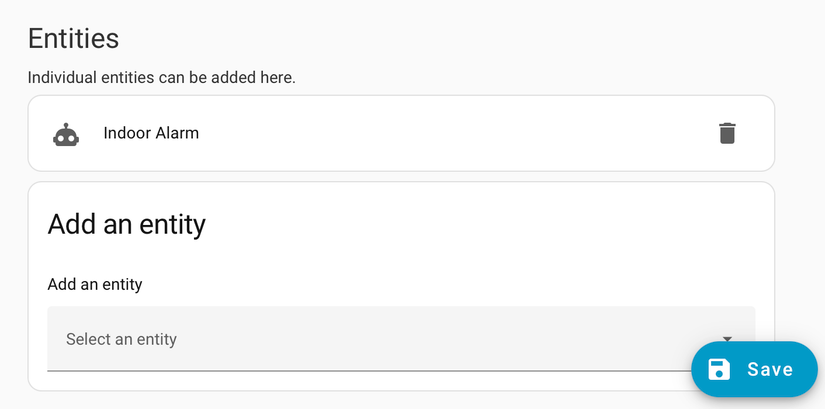Click the Save label text
The image size is (825, 409).
770,369
